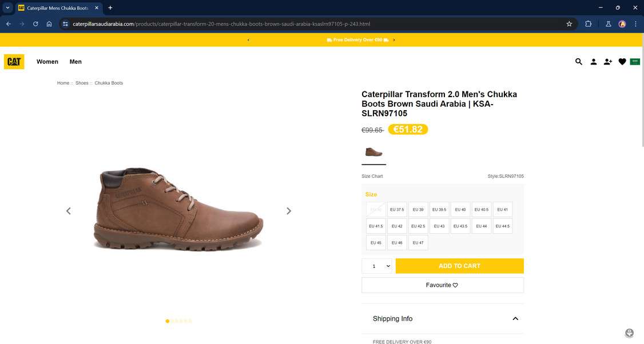644x344 pixels.
Task: Go to Shoes breadcrumb
Action: (x=82, y=83)
